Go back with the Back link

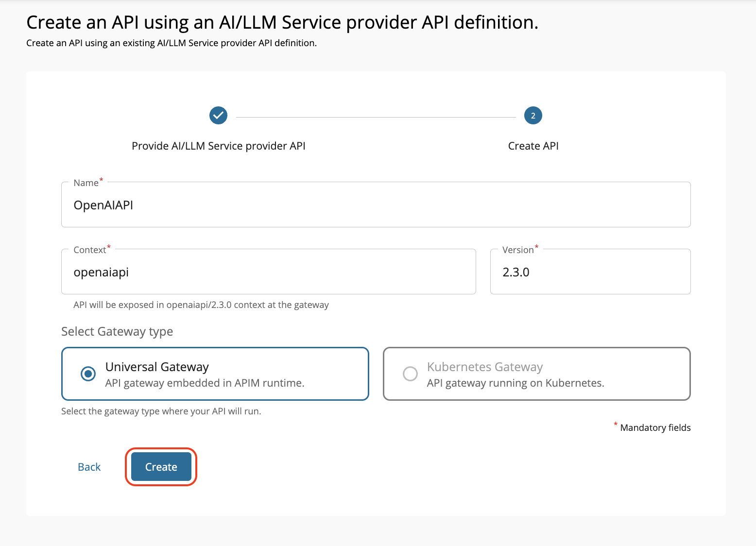tap(89, 467)
